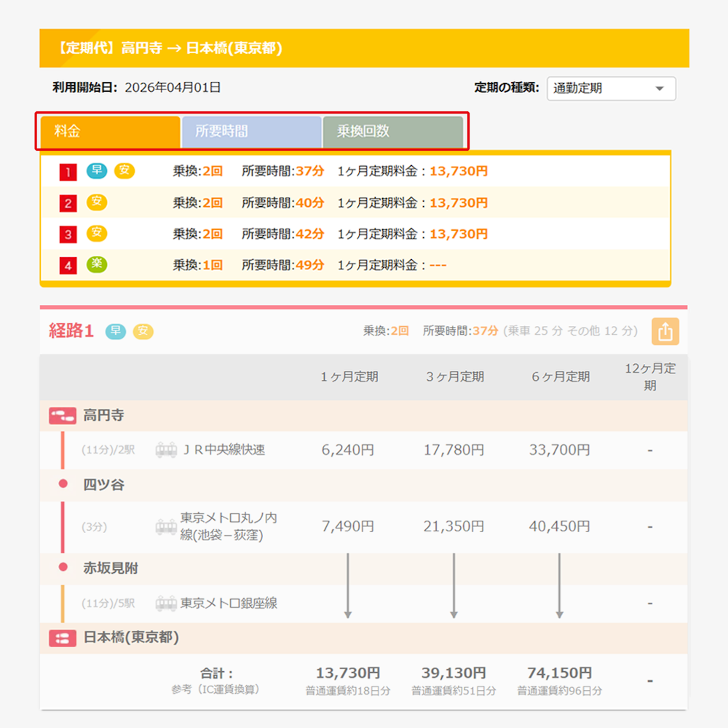Image resolution: width=728 pixels, height=728 pixels.
Task: Switch to the 所要時間 tab
Action: pyautogui.click(x=251, y=132)
